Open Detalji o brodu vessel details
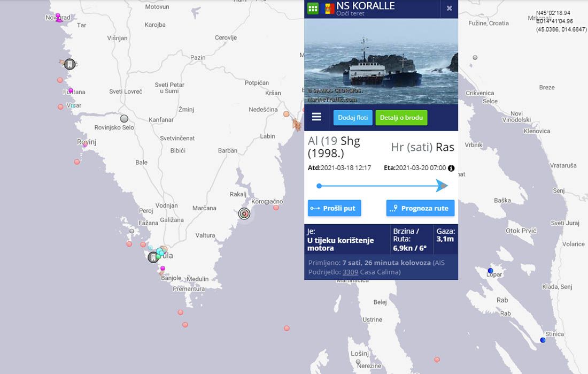Image resolution: width=588 pixels, height=374 pixels. pyautogui.click(x=401, y=118)
